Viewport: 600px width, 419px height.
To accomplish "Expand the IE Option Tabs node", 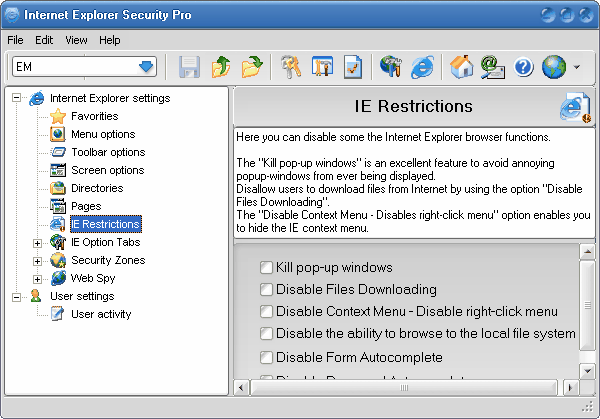I will [x=37, y=243].
